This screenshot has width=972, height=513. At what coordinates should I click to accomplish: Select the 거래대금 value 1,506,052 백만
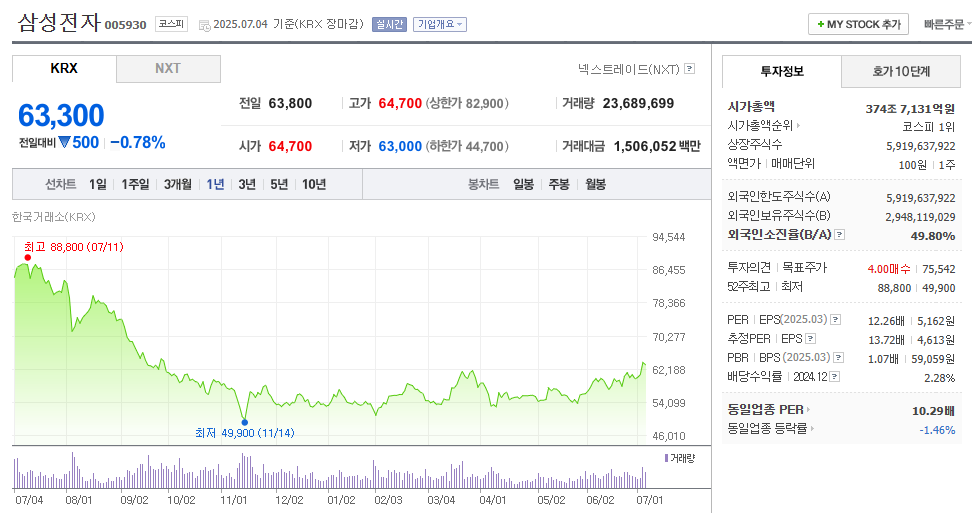point(657,146)
